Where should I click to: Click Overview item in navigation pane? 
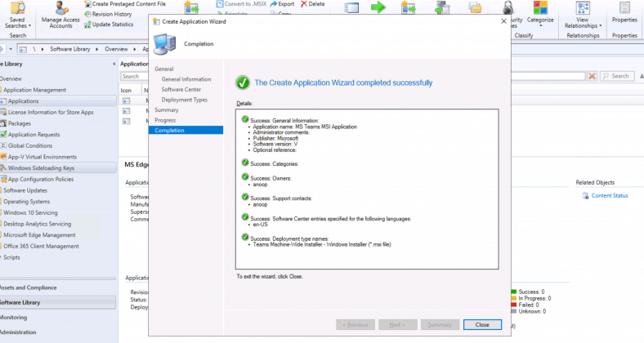pyautogui.click(x=11, y=78)
